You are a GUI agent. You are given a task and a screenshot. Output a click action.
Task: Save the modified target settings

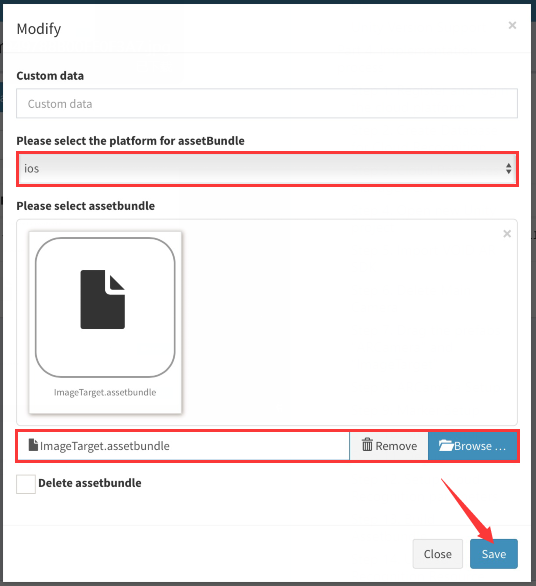coord(494,554)
